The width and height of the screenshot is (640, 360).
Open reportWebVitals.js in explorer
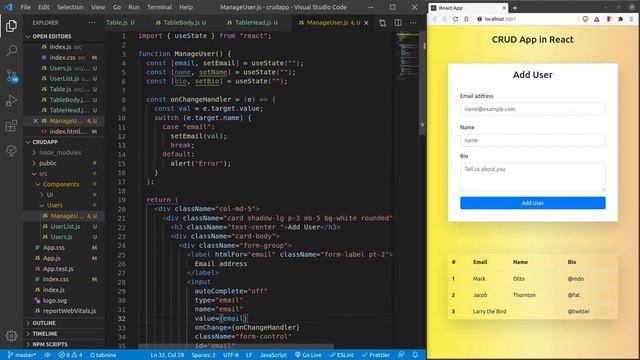69,311
